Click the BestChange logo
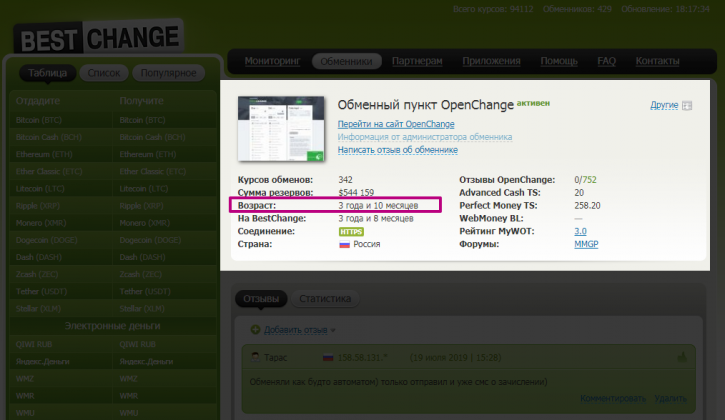The image size is (725, 420). pos(99,37)
